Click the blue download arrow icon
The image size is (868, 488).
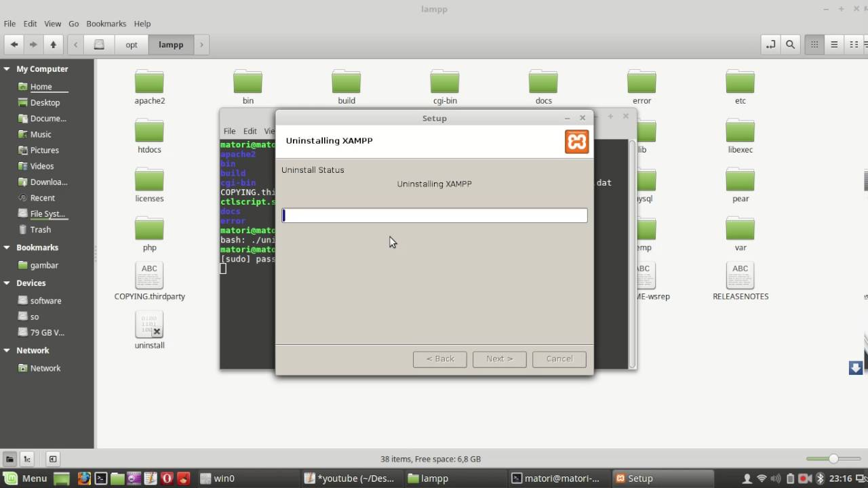(856, 367)
